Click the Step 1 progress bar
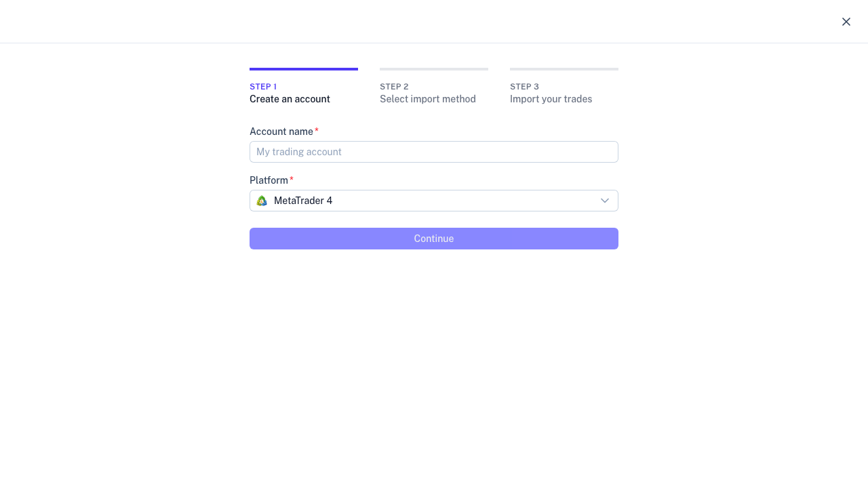 tap(303, 68)
